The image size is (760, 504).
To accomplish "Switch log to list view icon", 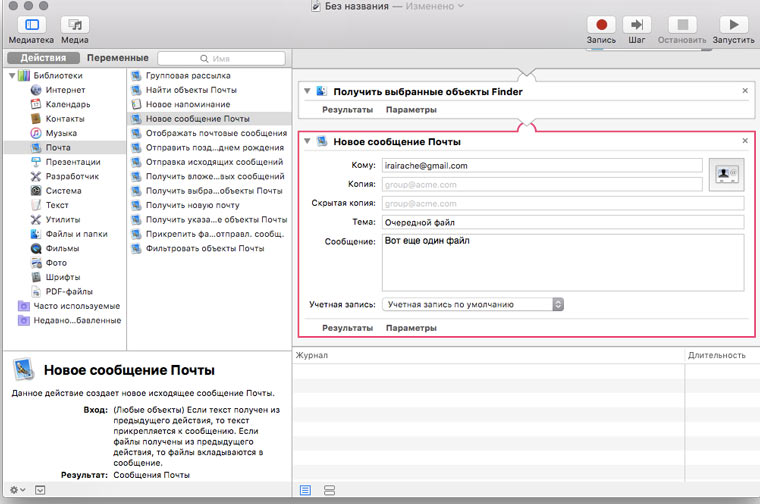I will 305,490.
